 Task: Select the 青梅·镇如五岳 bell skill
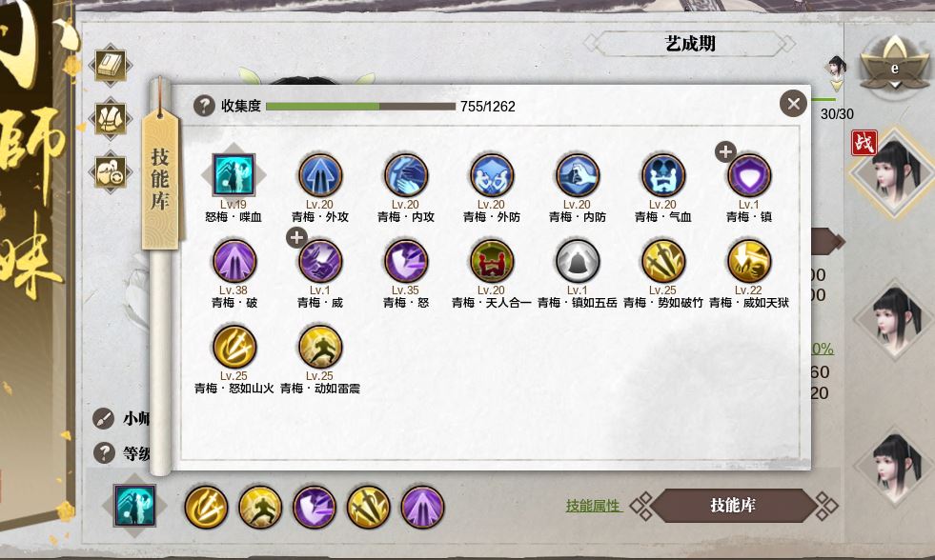click(578, 261)
